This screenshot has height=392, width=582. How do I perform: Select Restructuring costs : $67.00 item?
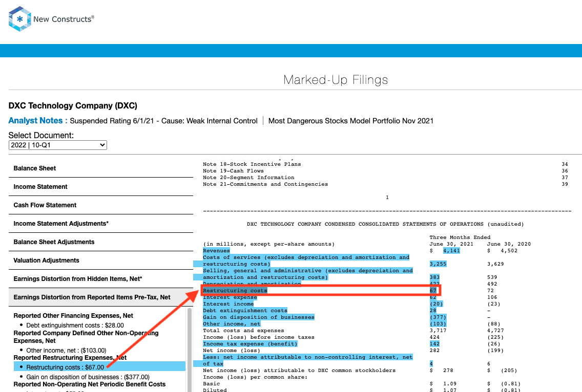coord(99,367)
